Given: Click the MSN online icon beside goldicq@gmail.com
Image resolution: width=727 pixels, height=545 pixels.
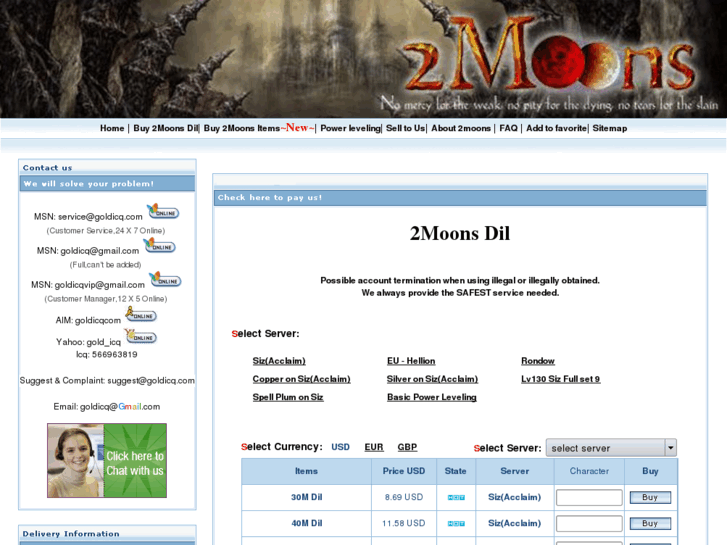Looking at the screenshot, I should (x=159, y=246).
